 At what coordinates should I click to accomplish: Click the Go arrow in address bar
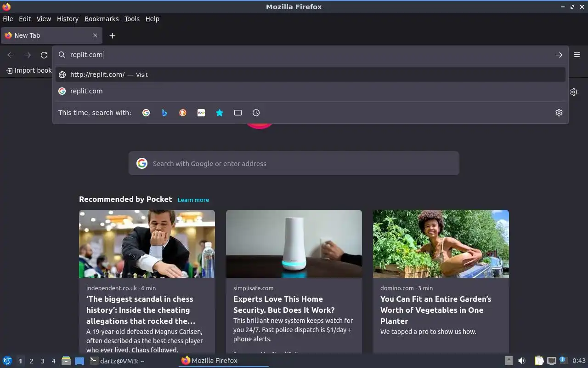click(559, 55)
